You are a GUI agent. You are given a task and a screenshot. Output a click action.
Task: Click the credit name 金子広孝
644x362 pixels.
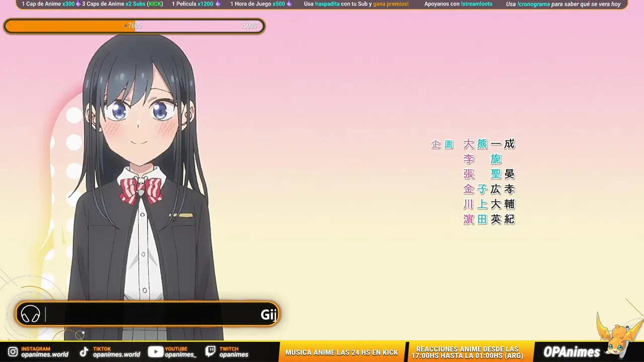click(489, 190)
